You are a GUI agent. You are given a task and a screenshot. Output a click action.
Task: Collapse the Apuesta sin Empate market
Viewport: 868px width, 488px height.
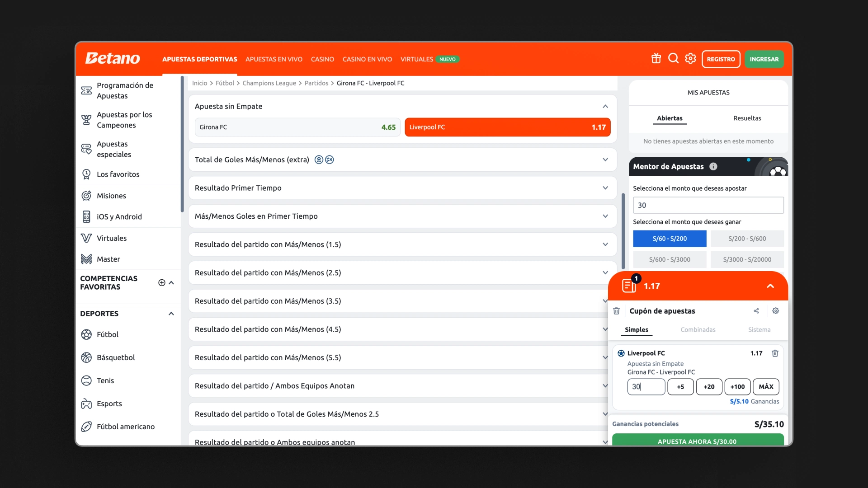point(605,106)
